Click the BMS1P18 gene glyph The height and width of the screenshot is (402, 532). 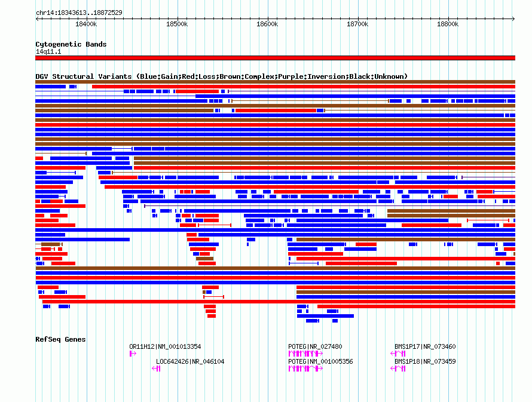click(398, 369)
